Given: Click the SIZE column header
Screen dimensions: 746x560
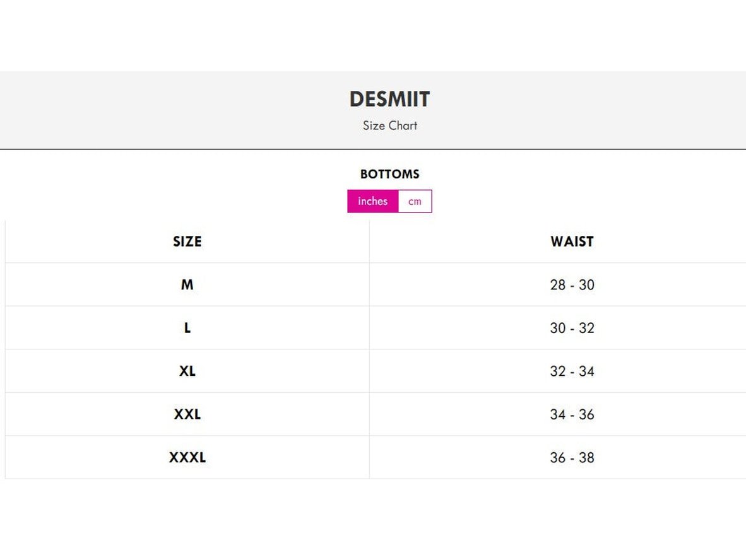Looking at the screenshot, I should tap(187, 242).
